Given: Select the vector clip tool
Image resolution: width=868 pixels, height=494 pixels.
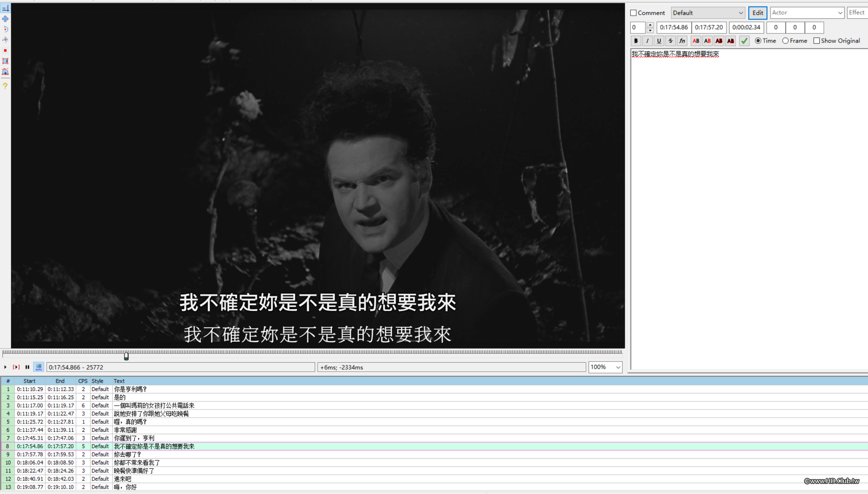Looking at the screenshot, I should [5, 72].
